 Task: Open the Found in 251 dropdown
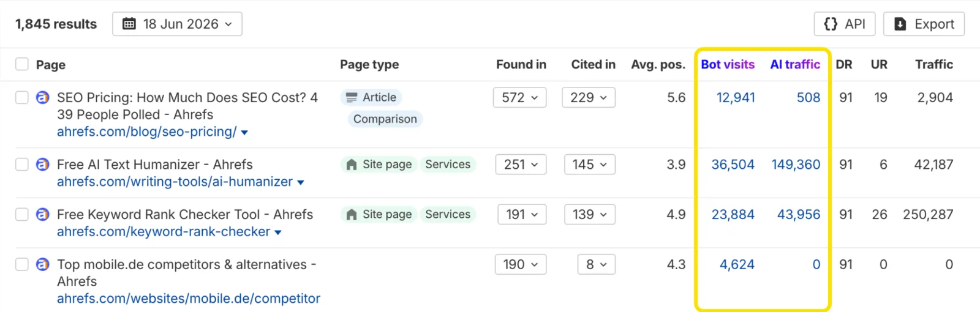click(521, 164)
